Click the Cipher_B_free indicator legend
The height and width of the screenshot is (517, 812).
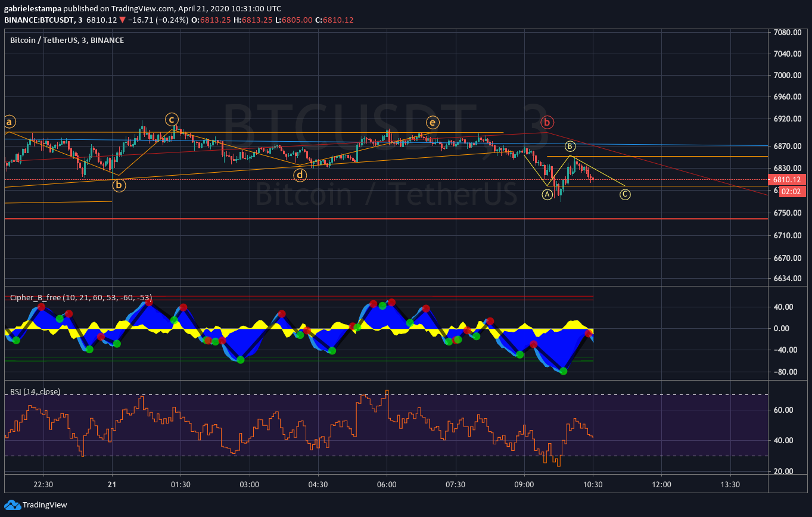81,297
